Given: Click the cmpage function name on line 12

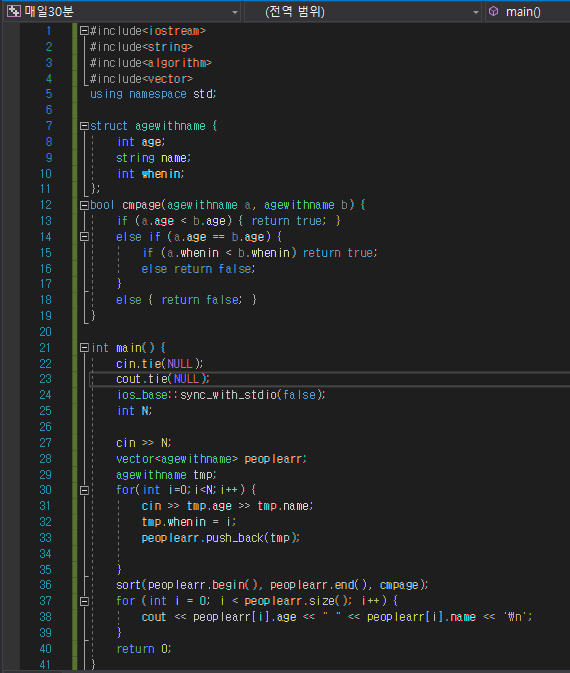Looking at the screenshot, I should pyautogui.click(x=141, y=205).
